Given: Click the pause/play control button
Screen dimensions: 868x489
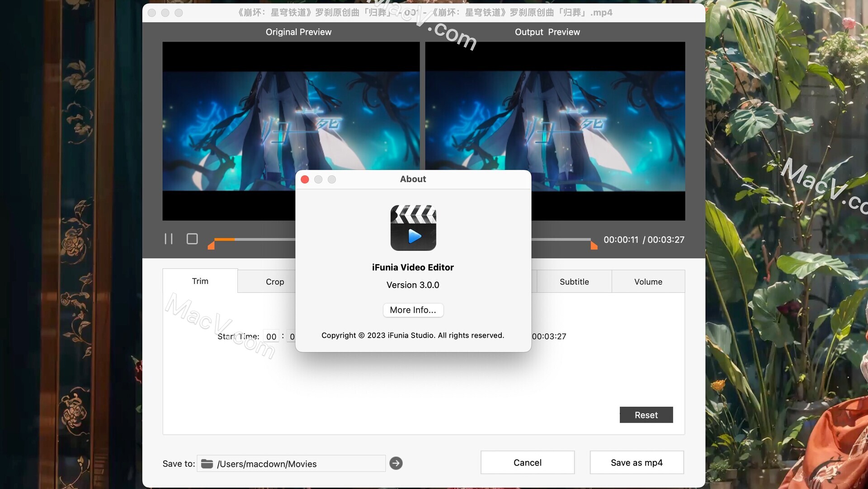Looking at the screenshot, I should [169, 239].
